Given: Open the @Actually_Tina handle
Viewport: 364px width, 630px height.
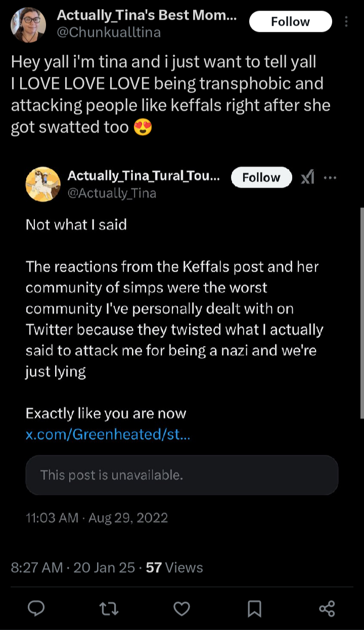Looking at the screenshot, I should 112,193.
